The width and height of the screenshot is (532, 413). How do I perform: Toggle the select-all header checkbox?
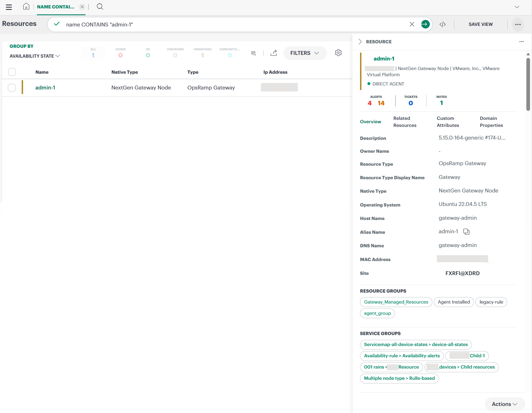coord(12,72)
